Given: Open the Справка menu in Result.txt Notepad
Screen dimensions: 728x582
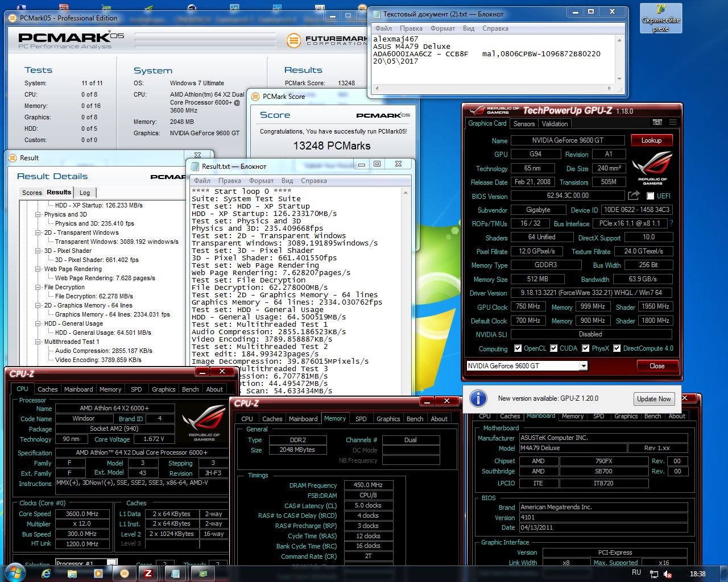Looking at the screenshot, I should point(313,181).
